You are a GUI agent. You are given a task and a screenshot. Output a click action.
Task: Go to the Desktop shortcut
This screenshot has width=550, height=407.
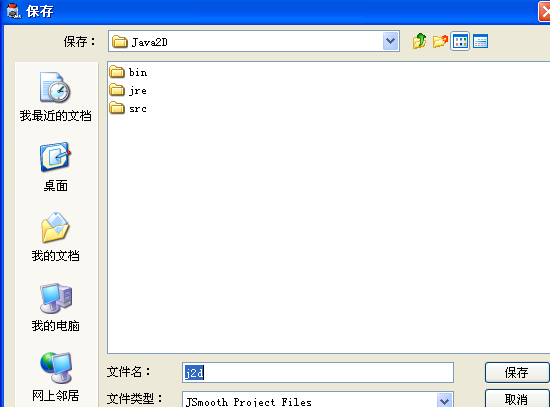click(55, 167)
